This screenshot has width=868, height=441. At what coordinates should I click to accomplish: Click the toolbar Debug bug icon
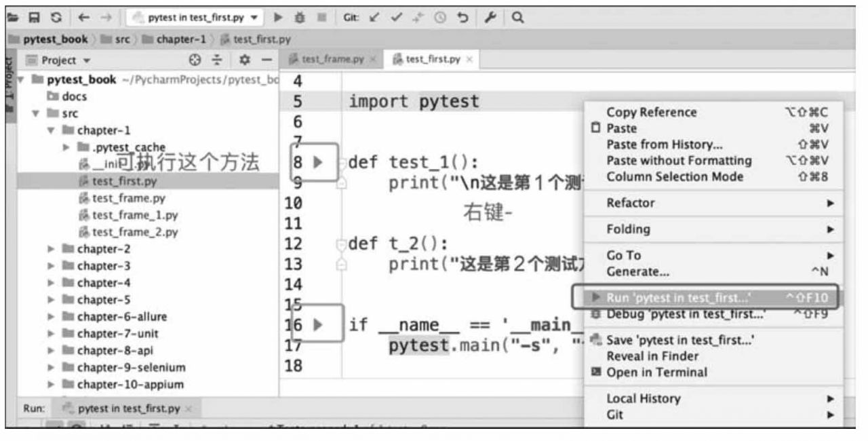301,19
